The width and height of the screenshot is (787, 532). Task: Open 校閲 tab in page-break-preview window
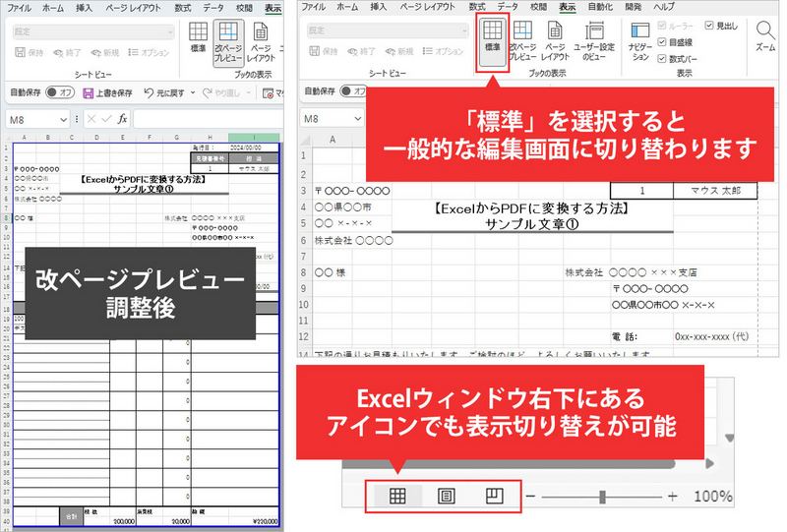tap(244, 8)
